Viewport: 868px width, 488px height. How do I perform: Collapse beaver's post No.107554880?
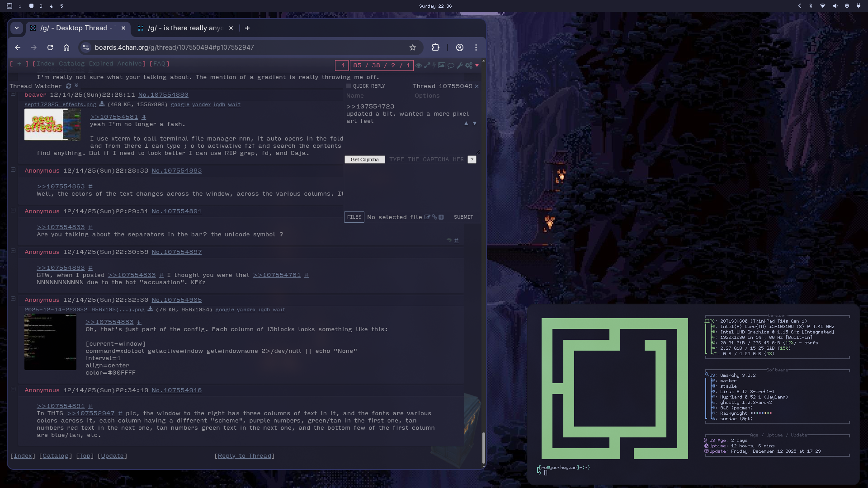click(13, 94)
